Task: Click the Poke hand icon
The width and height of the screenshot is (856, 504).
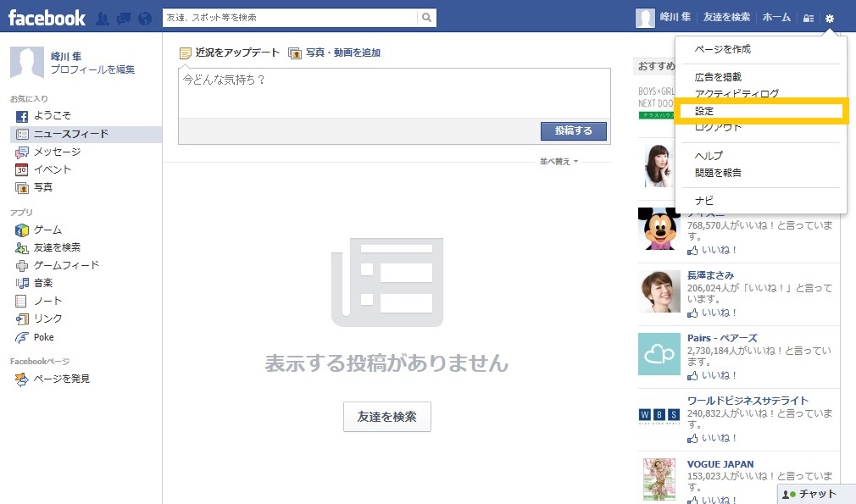Action: tap(22, 338)
